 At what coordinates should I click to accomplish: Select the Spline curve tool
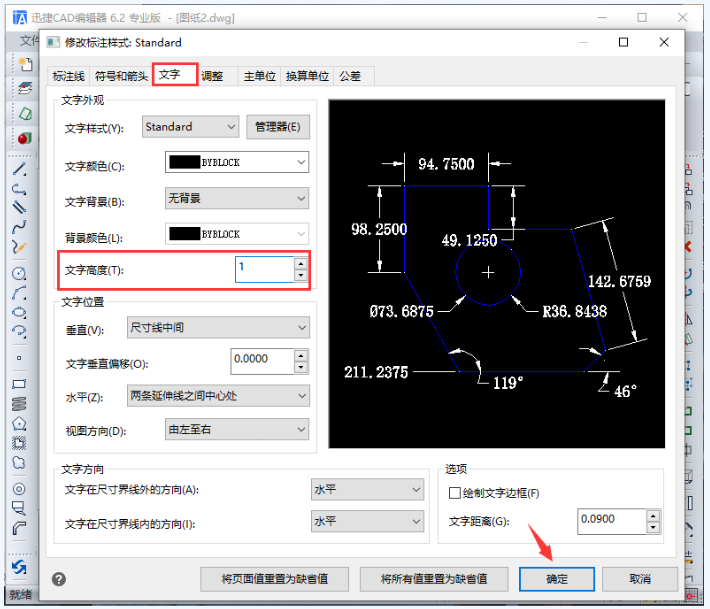tap(19, 226)
